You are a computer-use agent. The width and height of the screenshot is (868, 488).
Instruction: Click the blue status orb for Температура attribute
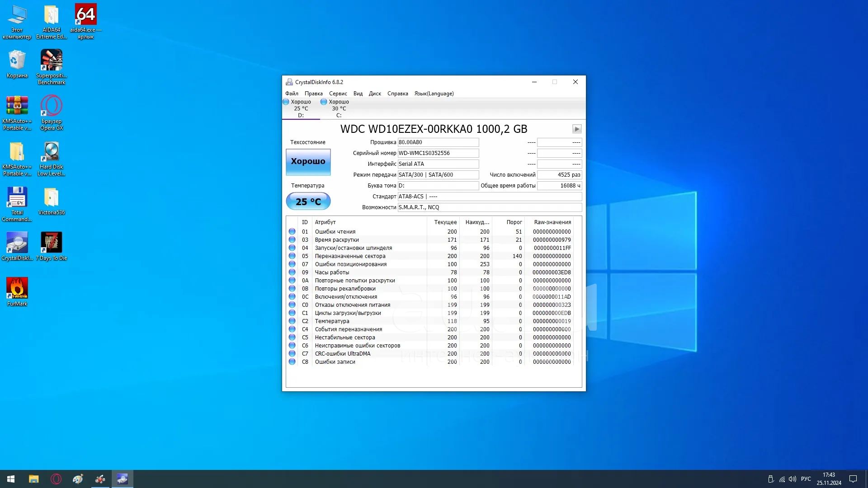[x=292, y=321]
